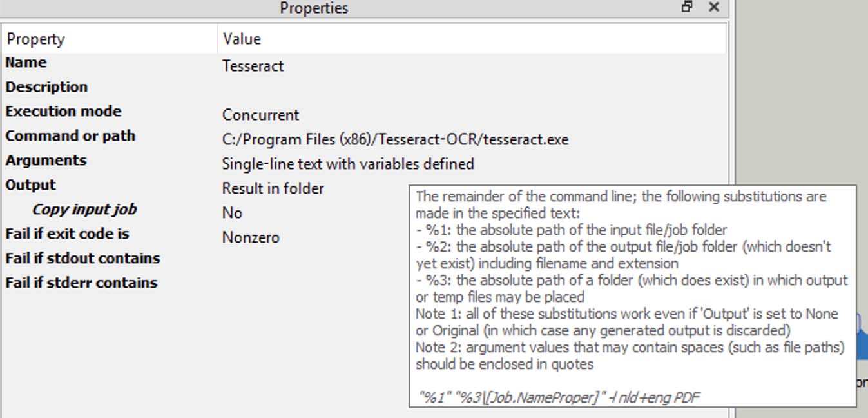The image size is (868, 418).
Task: Undock the Properties panel via float icon
Action: point(687,8)
